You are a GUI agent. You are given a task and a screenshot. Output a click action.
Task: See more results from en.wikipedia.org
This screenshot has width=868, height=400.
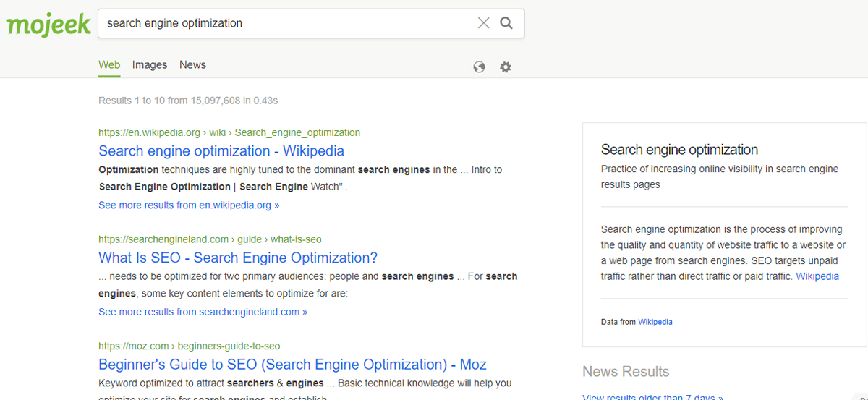click(189, 205)
